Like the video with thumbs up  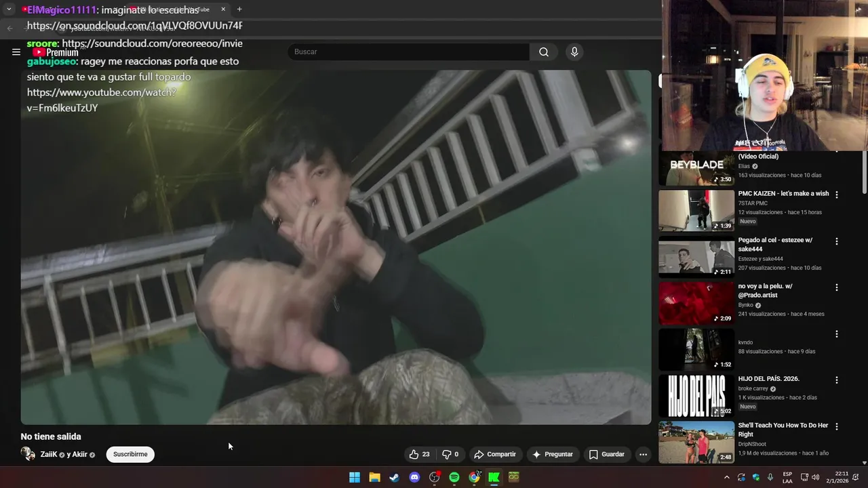tap(419, 454)
